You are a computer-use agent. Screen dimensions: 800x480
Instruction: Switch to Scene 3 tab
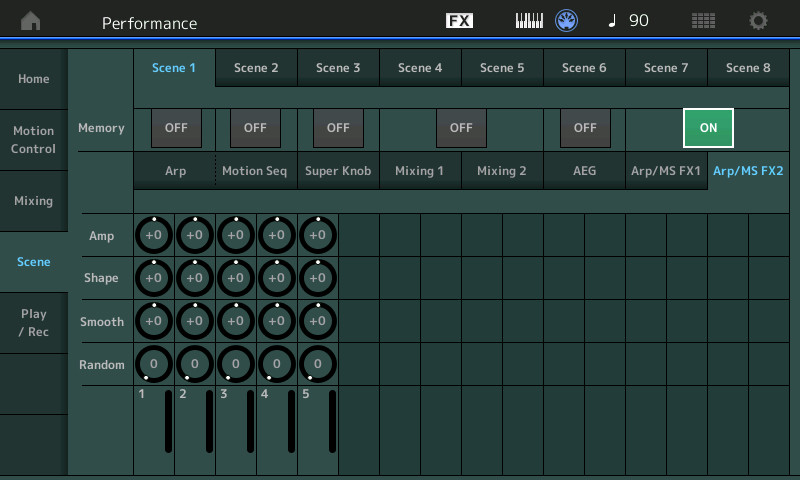pyautogui.click(x=338, y=68)
